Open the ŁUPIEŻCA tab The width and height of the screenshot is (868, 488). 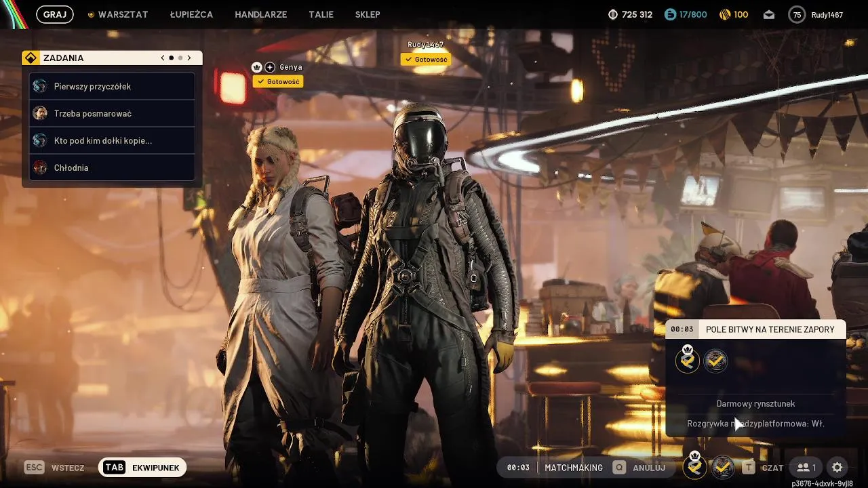pos(191,14)
